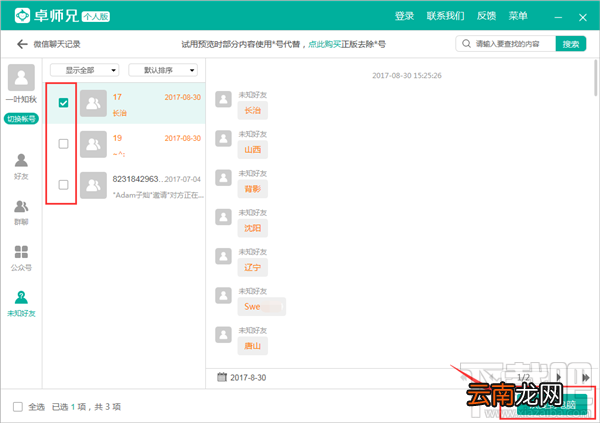Click sender avatar beside 唐山 message

[223, 335]
